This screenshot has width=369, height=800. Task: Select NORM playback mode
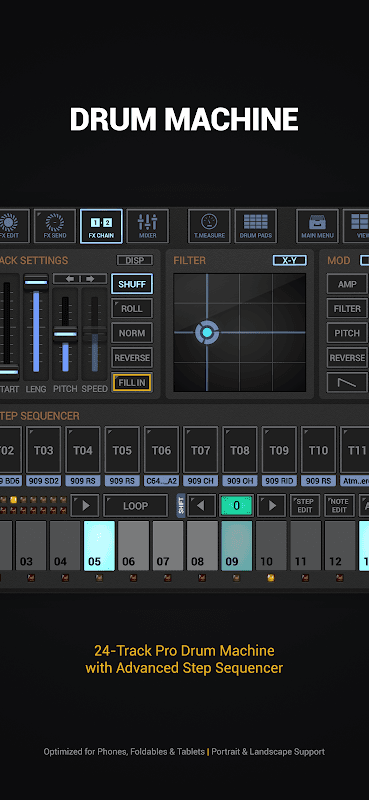pos(132,333)
